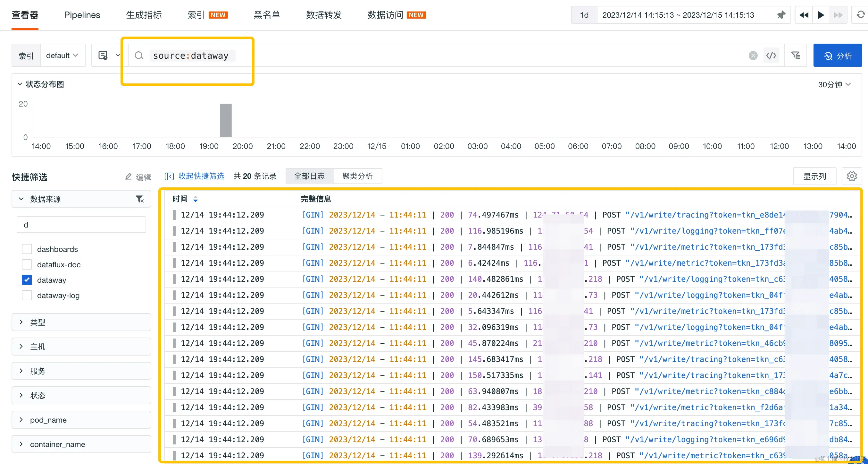
Task: Enable the dataway-log checkbox
Action: pyautogui.click(x=27, y=296)
